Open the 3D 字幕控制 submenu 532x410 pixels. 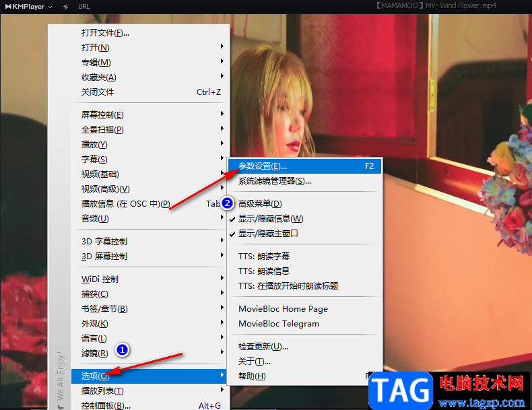150,242
